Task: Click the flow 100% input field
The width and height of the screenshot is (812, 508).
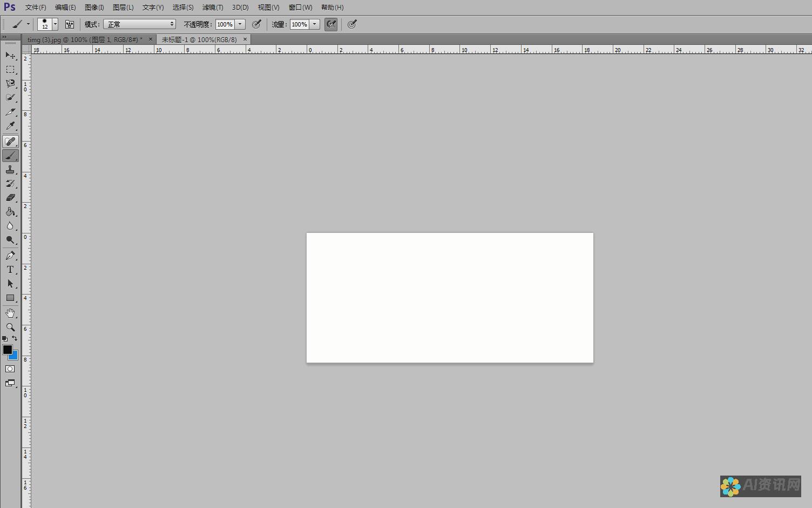Action: [x=299, y=24]
